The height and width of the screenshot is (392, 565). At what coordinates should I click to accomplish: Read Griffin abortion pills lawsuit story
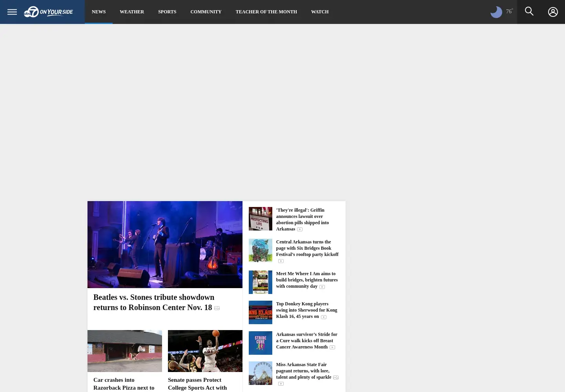click(x=303, y=220)
